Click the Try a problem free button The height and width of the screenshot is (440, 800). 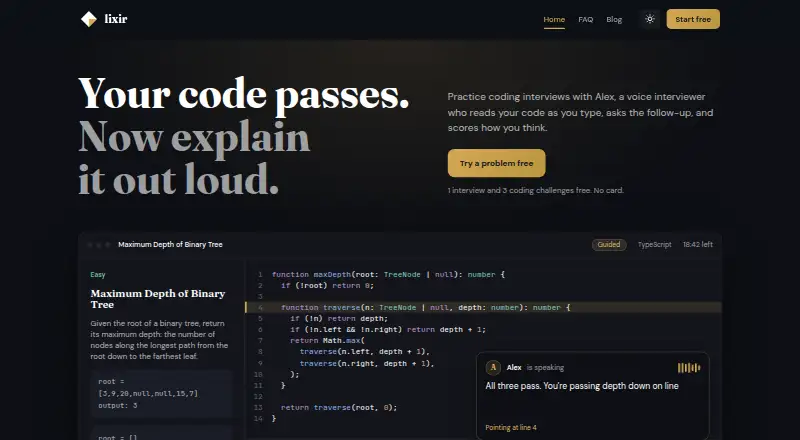point(496,163)
